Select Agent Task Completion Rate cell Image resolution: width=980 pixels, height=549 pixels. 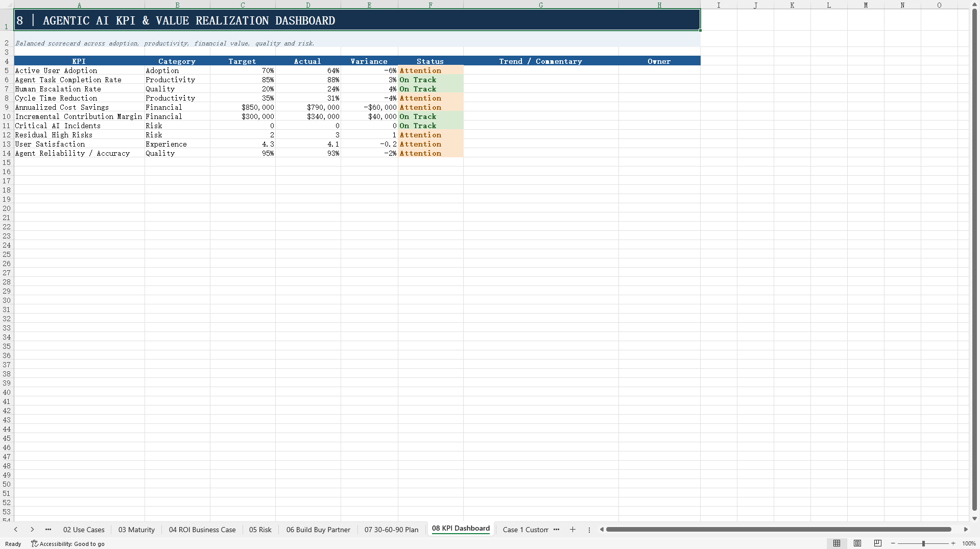pyautogui.click(x=79, y=80)
